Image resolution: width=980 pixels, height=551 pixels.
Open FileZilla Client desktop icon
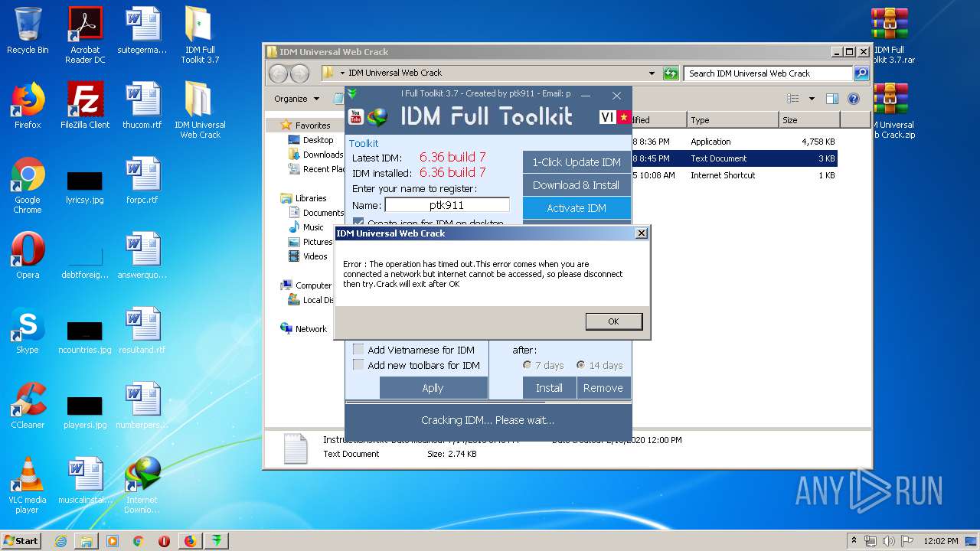pyautogui.click(x=85, y=106)
